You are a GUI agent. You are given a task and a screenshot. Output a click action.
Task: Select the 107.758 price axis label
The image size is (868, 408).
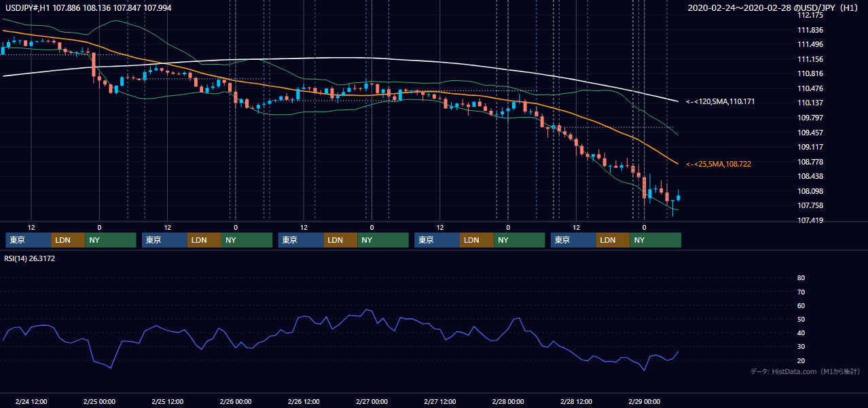point(810,205)
